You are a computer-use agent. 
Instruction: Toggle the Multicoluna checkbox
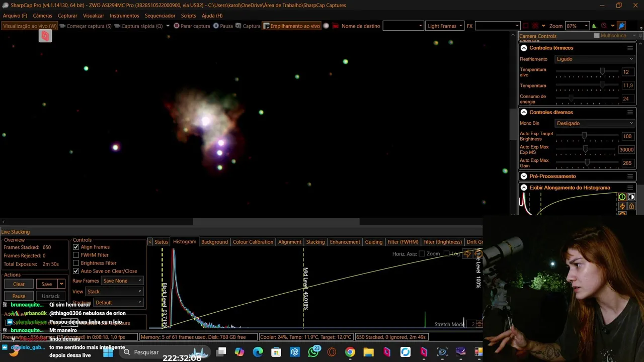(x=597, y=36)
